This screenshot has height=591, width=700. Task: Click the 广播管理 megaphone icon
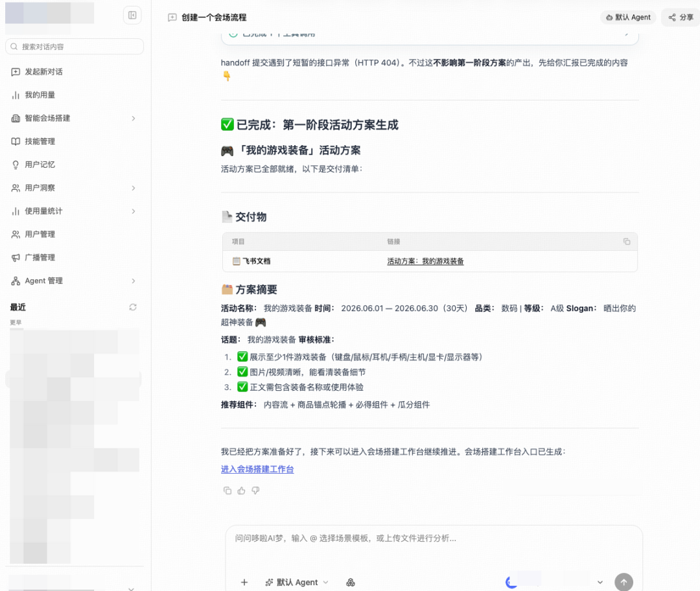click(x=16, y=257)
